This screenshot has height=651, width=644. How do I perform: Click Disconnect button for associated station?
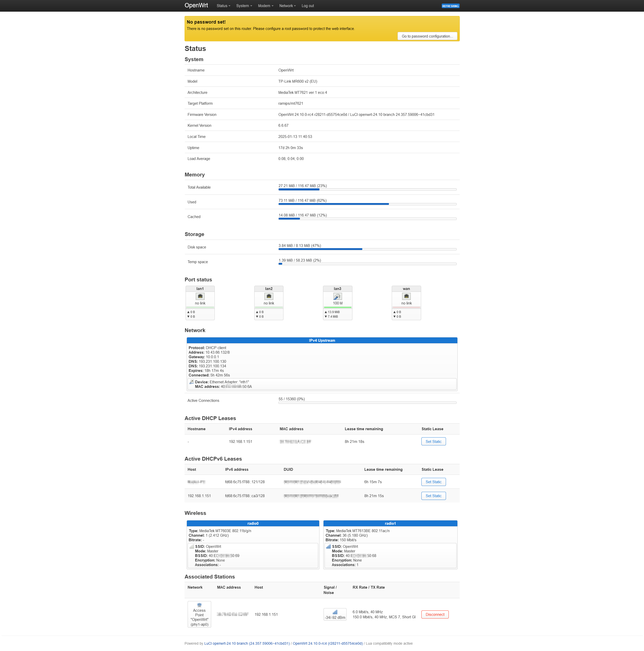click(435, 614)
